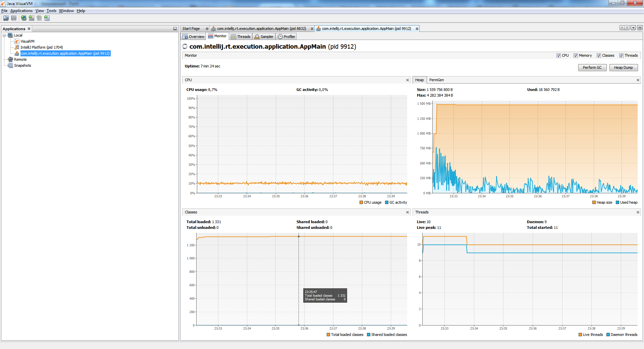Switch to the Overview tab

pyautogui.click(x=194, y=37)
